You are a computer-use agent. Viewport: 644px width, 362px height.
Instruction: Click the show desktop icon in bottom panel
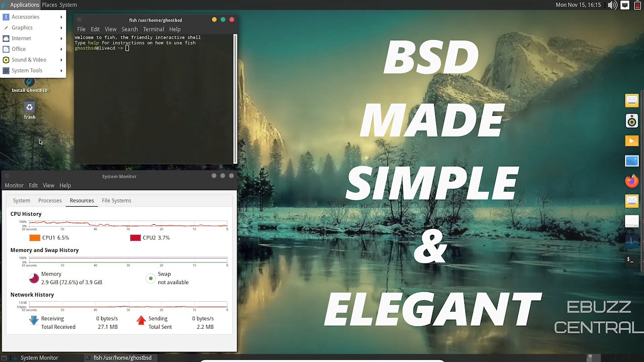pos(5,357)
